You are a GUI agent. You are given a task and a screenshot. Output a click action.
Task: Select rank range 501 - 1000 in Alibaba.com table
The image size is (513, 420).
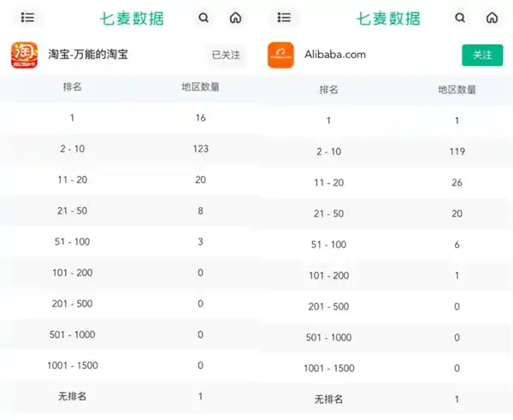329,338
